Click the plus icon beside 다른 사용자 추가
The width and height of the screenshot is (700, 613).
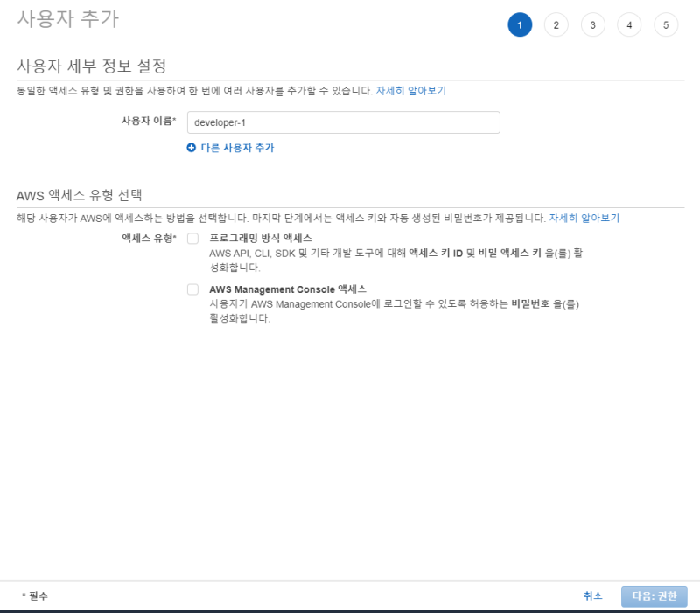(191, 148)
